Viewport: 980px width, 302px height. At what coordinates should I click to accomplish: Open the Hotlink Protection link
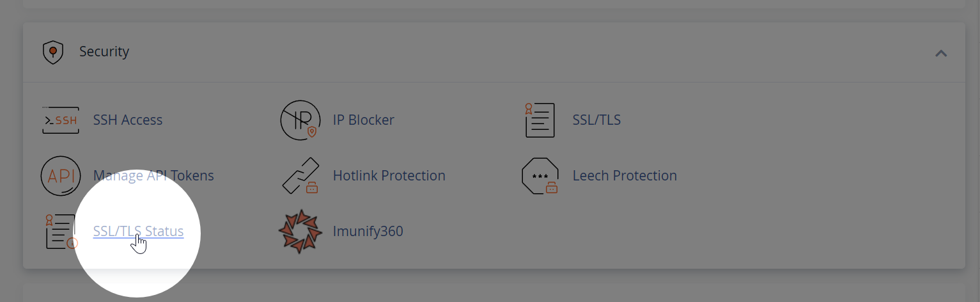point(389,175)
